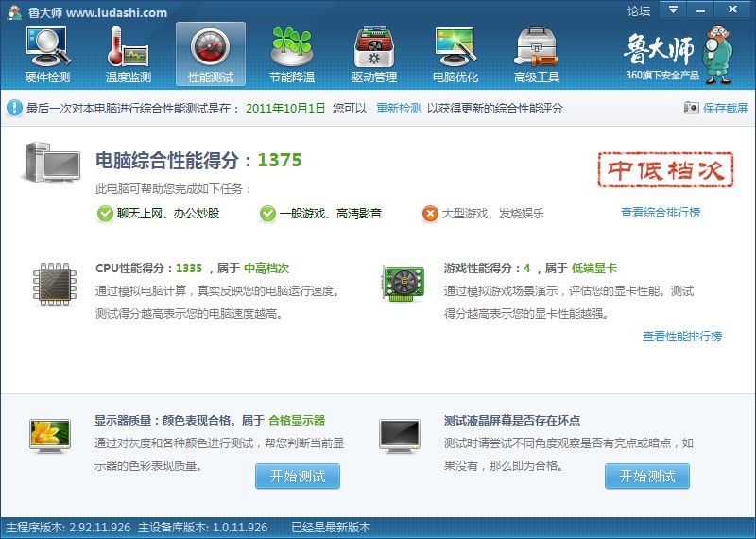Click CPU score value 1335

coord(189,269)
